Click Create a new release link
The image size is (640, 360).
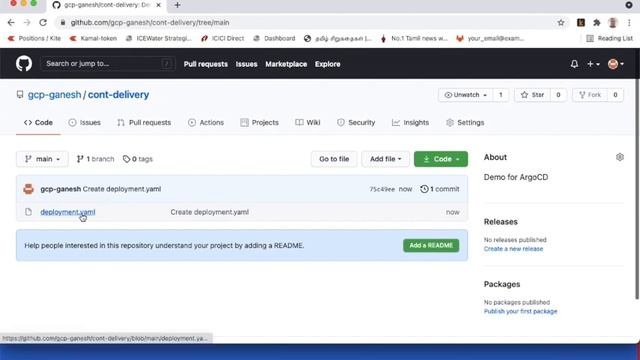[x=513, y=249]
